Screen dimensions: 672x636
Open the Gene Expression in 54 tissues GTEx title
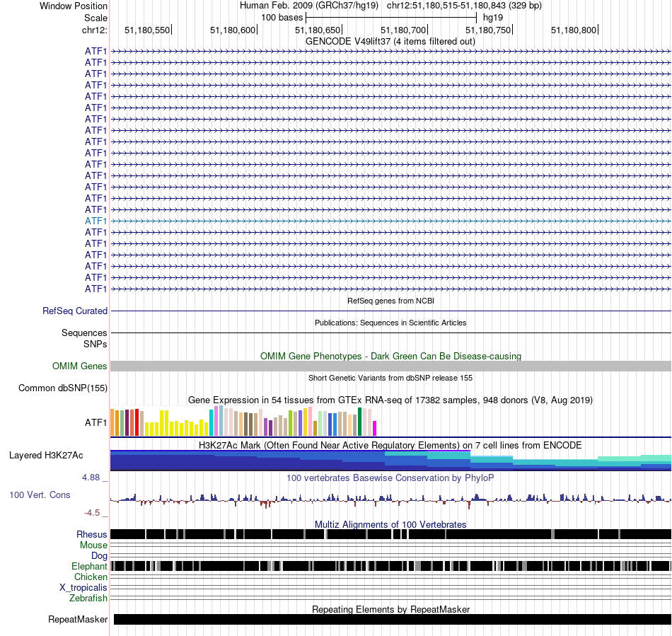390,400
